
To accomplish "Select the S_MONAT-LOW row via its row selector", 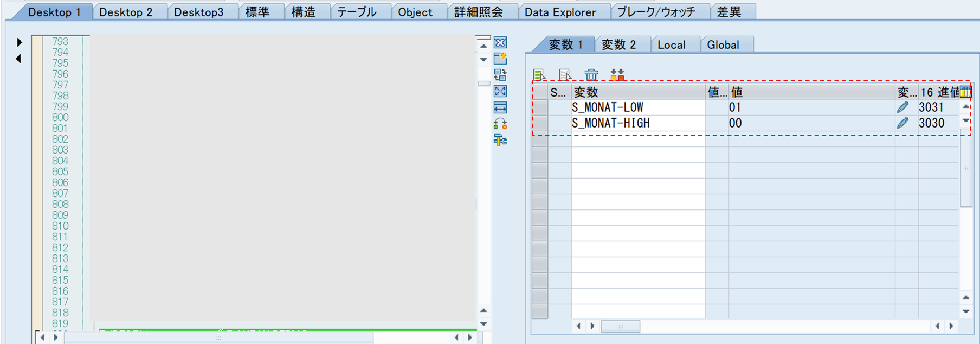I will 540,107.
